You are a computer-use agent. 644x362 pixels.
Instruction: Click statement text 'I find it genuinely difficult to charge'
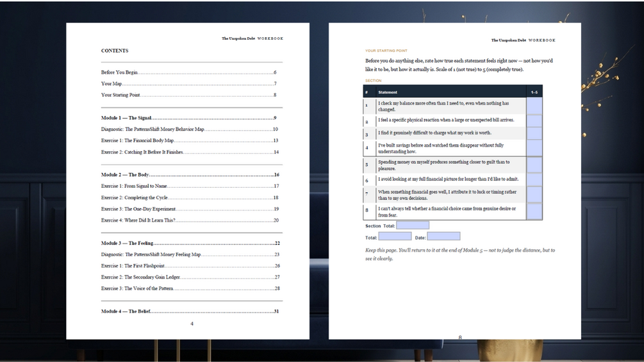tap(434, 133)
